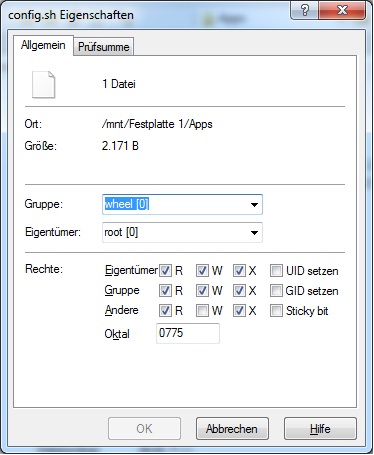Toggle Eigentümer W write permission checkbox
The height and width of the screenshot is (455, 374).
click(x=202, y=271)
